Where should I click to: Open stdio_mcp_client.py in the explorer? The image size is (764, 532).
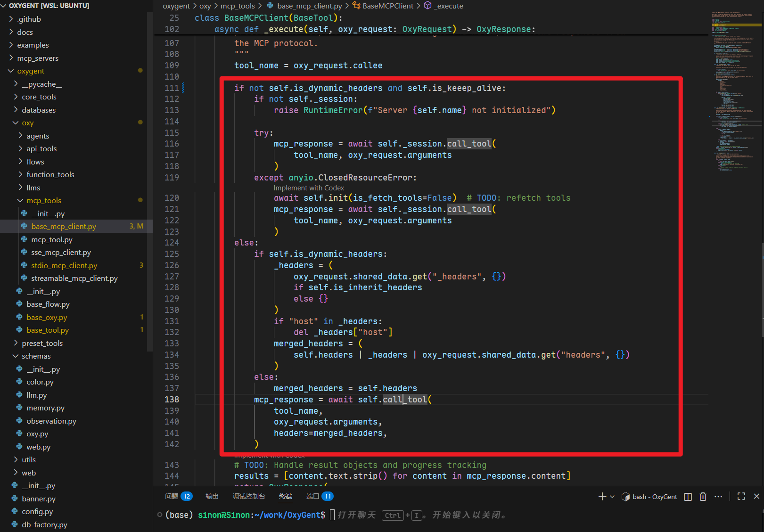coord(64,266)
